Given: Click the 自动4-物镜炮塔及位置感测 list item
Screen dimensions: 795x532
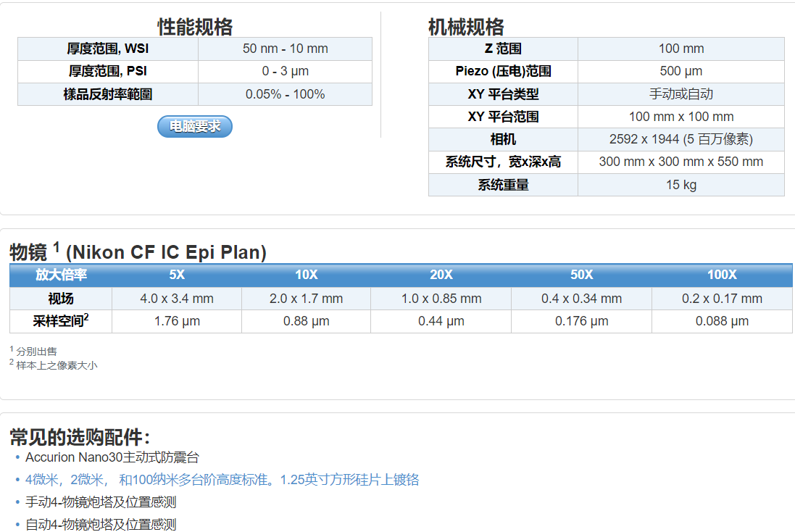Looking at the screenshot, I should 101,524.
